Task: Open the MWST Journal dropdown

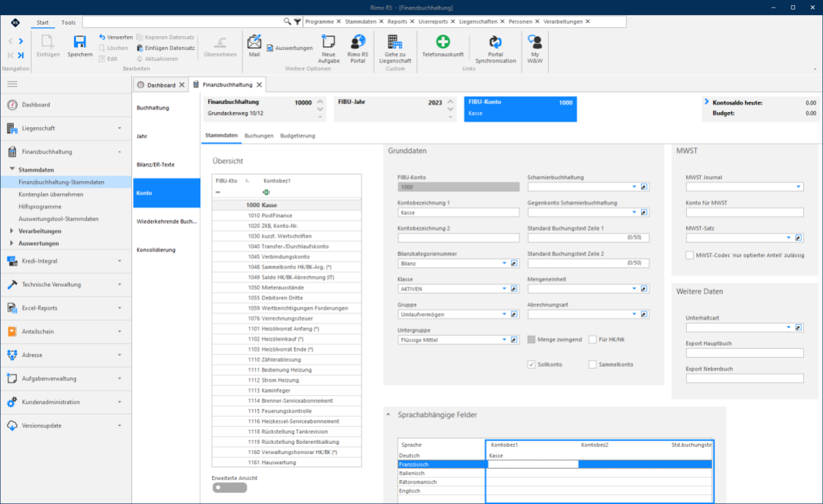Action: pyautogui.click(x=799, y=186)
